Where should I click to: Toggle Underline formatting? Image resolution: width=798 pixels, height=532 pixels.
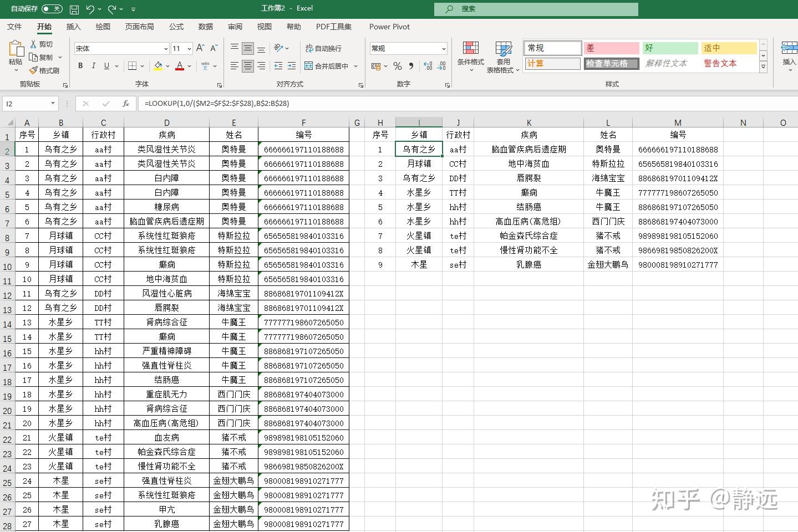[106, 66]
